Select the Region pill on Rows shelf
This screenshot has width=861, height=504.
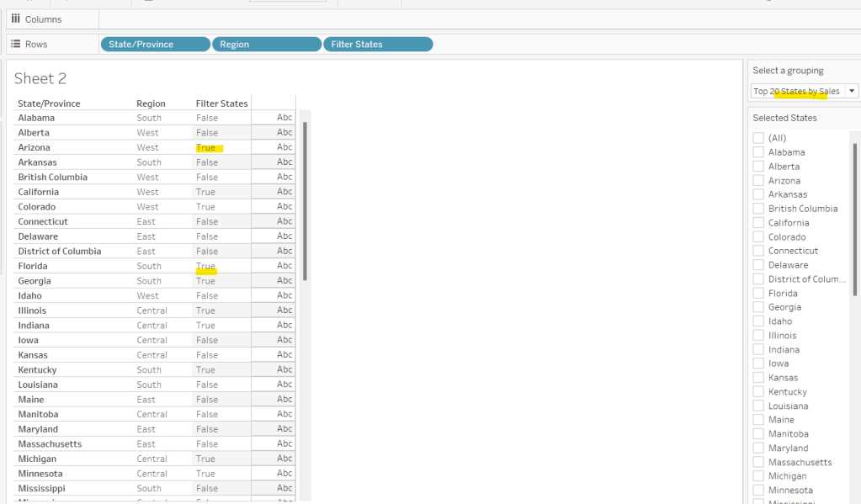[x=266, y=45]
